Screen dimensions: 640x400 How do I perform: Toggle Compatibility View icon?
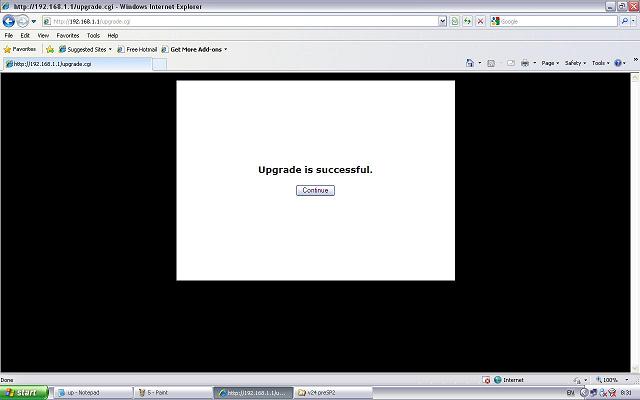coord(455,21)
